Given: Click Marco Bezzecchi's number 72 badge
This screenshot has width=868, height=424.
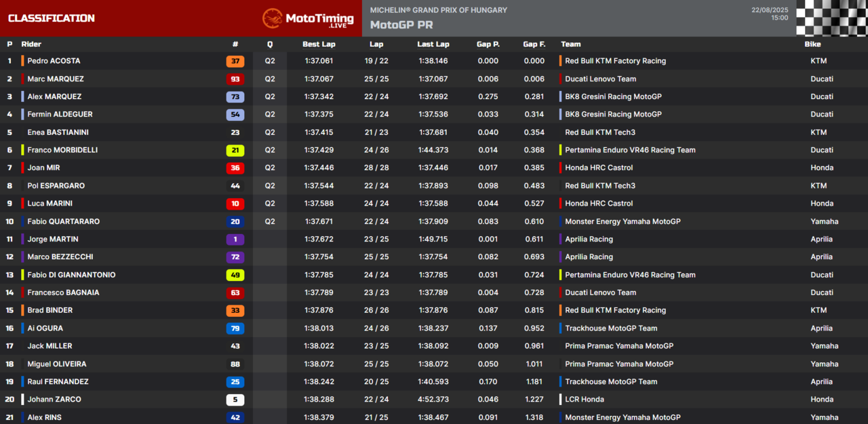Looking at the screenshot, I should (x=235, y=257).
